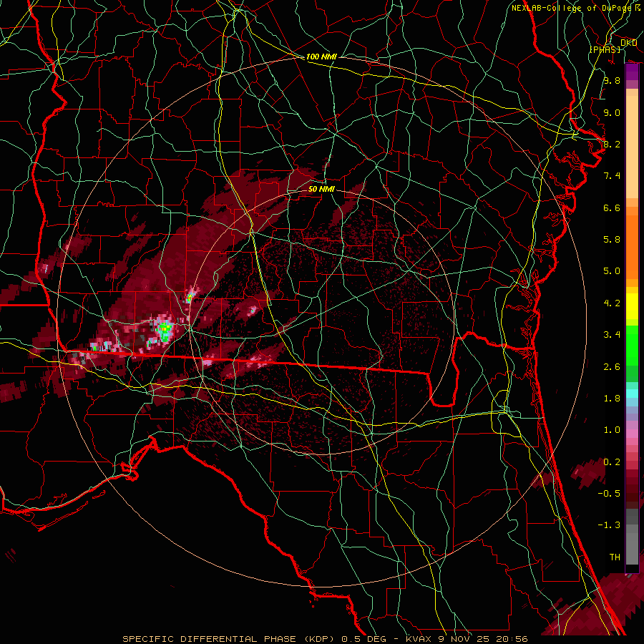
Task: Click the 6.6 scale value
Action: tap(612, 208)
